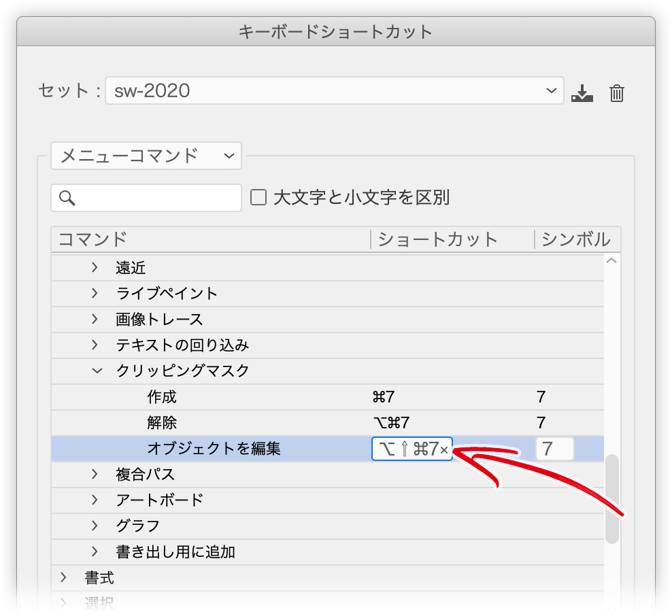Click the 複合パス label
Image resolution: width=672 pixels, height=616 pixels.
pyautogui.click(x=146, y=474)
